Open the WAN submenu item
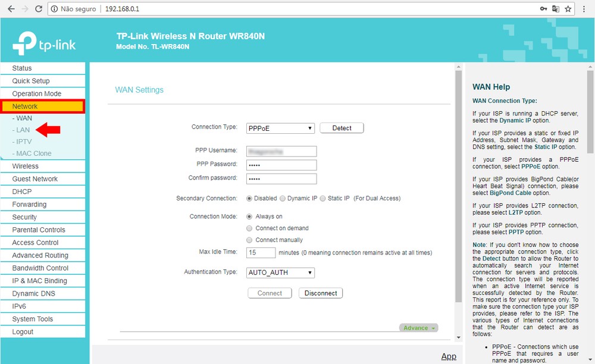 pos(22,118)
